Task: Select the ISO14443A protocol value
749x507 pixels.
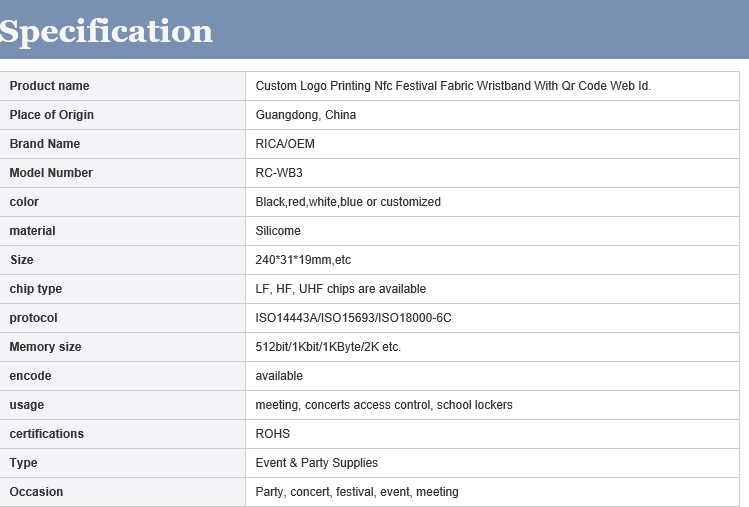Action: click(353, 318)
